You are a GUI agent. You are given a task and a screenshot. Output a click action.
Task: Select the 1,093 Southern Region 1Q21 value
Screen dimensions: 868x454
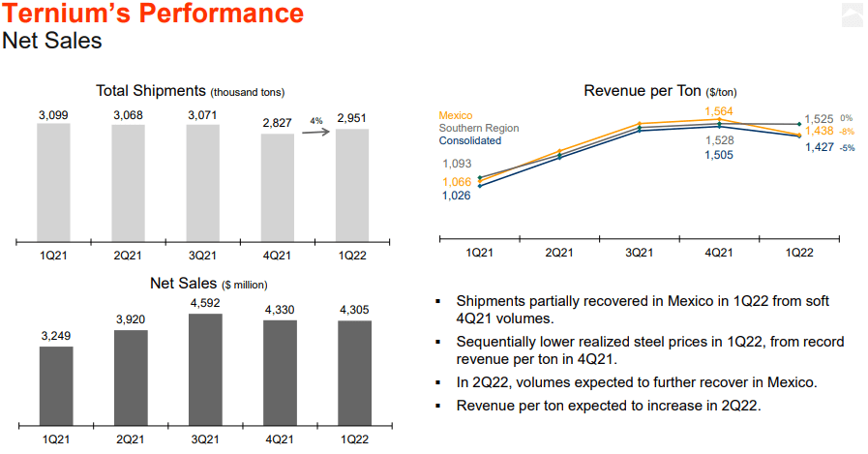(457, 164)
